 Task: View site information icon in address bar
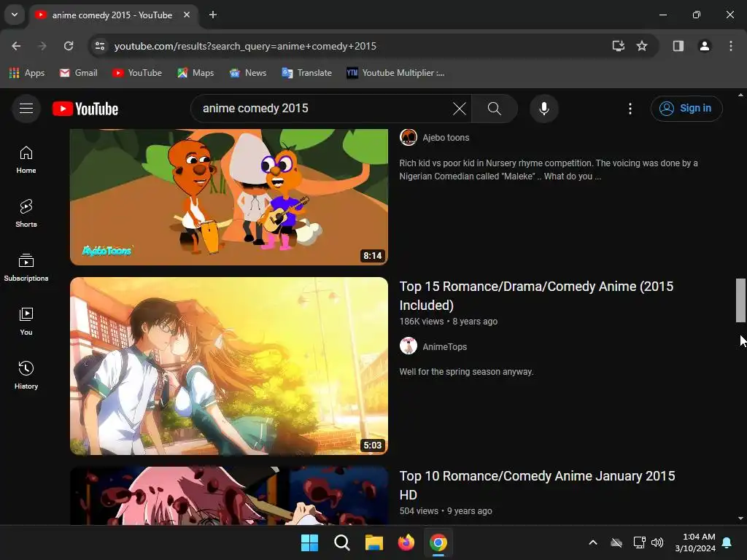coord(100,46)
